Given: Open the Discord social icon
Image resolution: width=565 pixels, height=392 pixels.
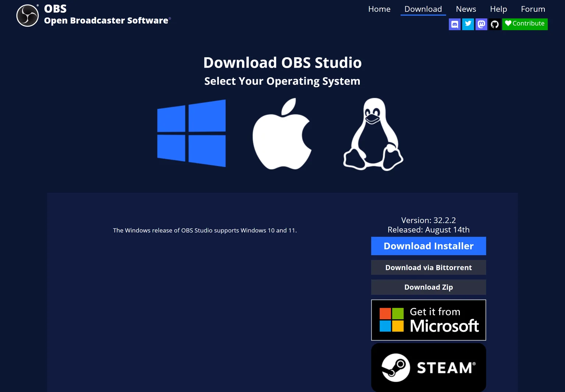Looking at the screenshot, I should click(455, 24).
